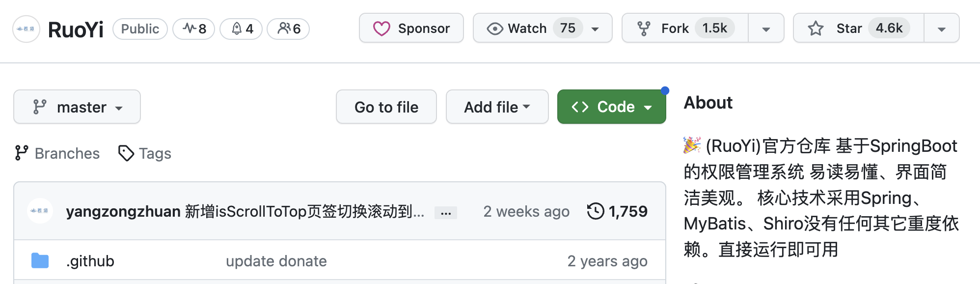
Task: Expand the Add file dropdown
Action: [x=497, y=107]
